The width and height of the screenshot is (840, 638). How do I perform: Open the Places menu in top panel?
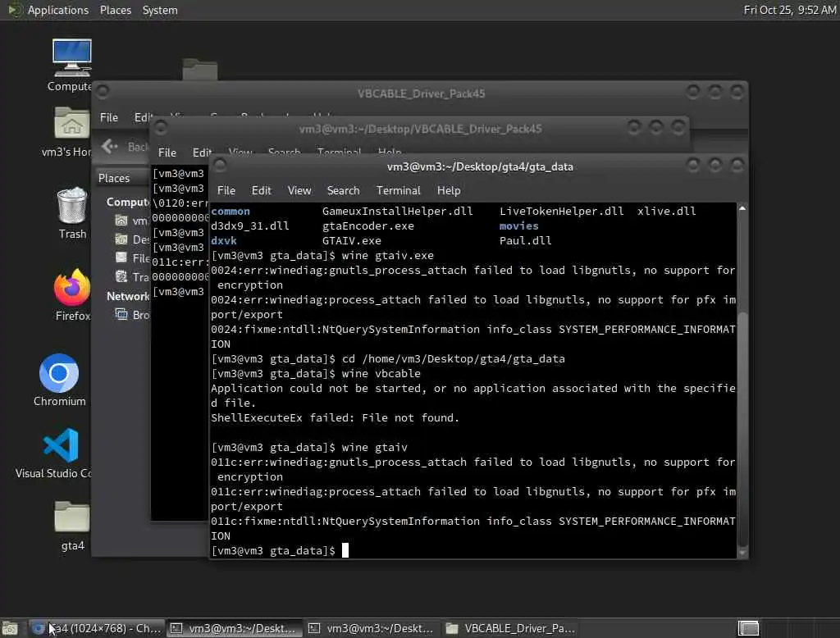coord(115,10)
